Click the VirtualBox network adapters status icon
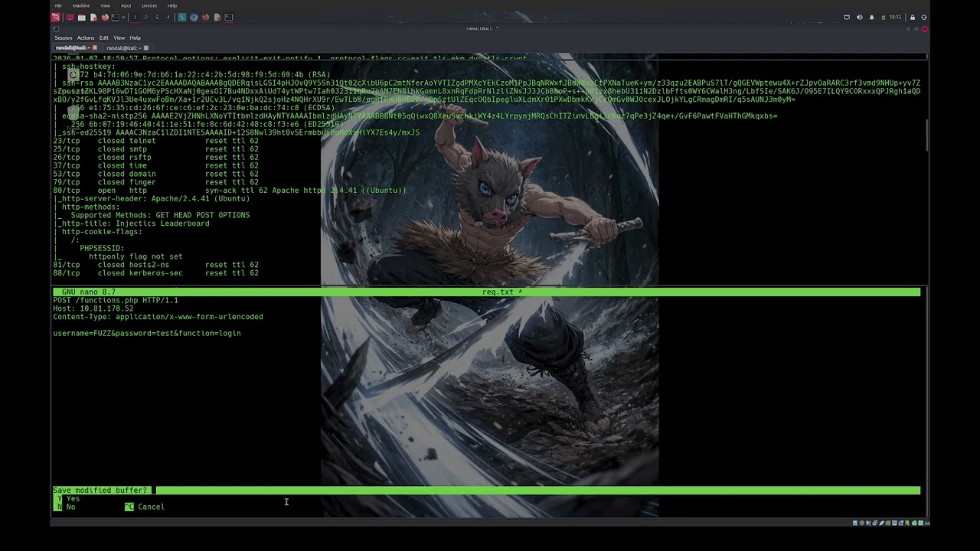 click(x=875, y=523)
